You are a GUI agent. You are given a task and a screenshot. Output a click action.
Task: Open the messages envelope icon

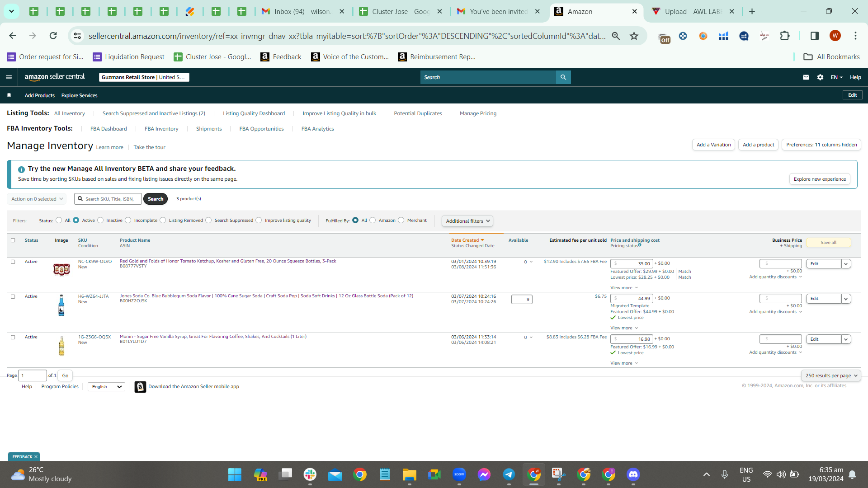[x=806, y=77]
